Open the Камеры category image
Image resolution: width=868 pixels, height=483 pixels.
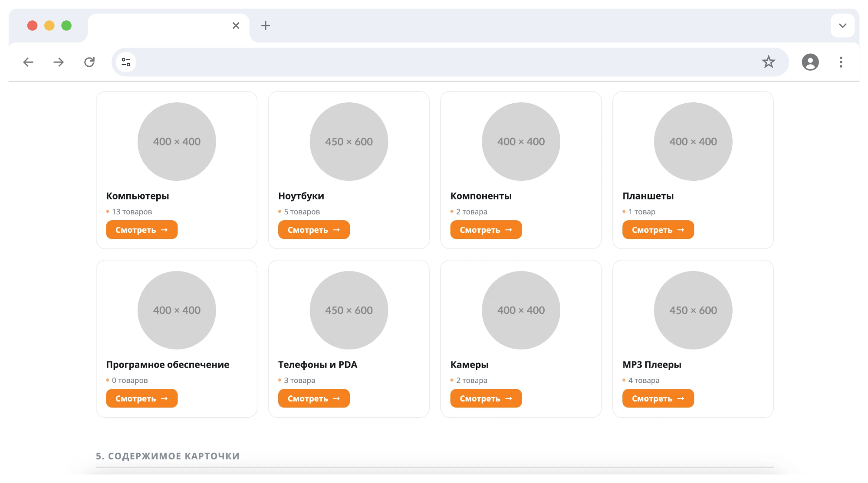click(x=521, y=310)
